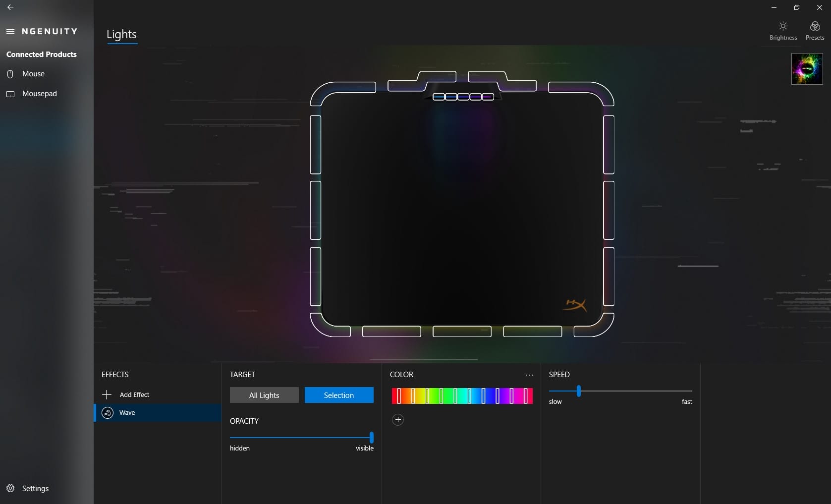This screenshot has height=504, width=831.
Task: Click the Opacity slider handle
Action: tap(371, 438)
